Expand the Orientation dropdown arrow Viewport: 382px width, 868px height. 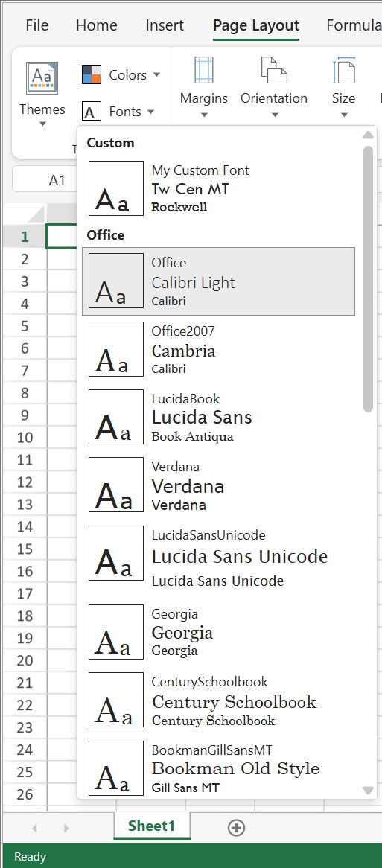click(x=274, y=115)
